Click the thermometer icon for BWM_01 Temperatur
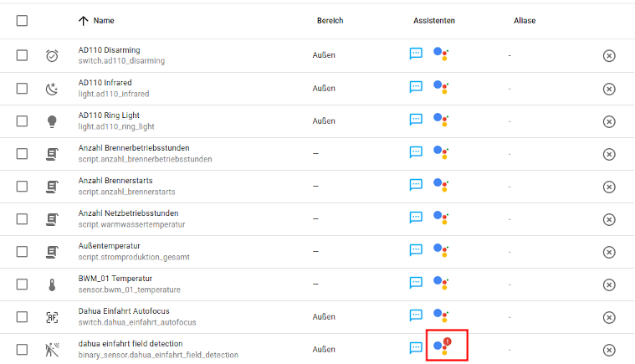 tap(52, 284)
